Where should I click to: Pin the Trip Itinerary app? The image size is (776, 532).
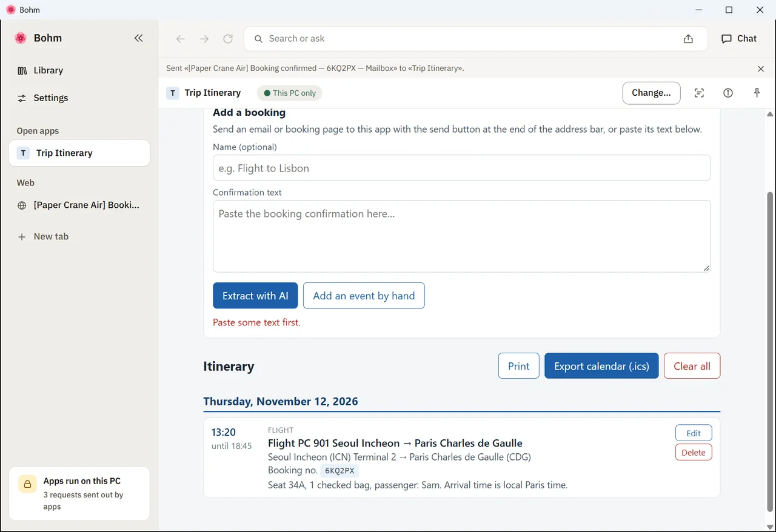tap(757, 93)
